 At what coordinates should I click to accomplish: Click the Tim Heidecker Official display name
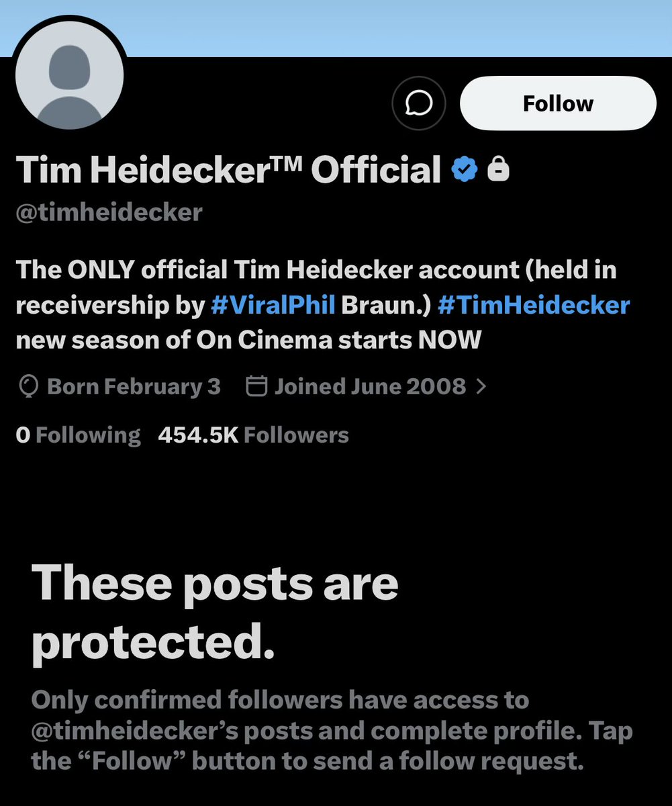[228, 169]
